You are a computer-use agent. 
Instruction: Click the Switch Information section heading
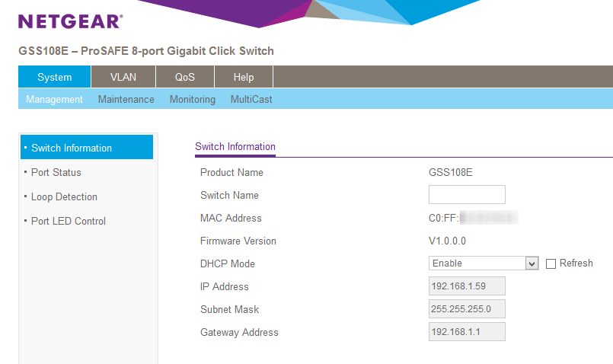click(x=235, y=146)
